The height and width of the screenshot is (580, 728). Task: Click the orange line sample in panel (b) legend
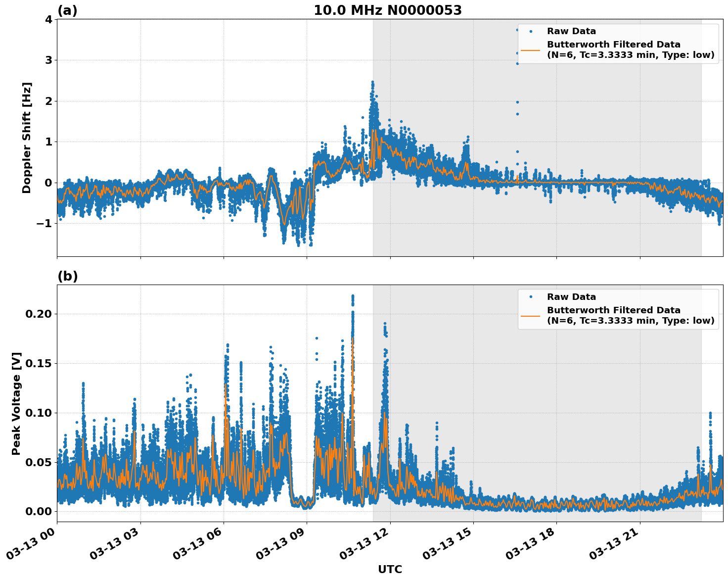531,316
